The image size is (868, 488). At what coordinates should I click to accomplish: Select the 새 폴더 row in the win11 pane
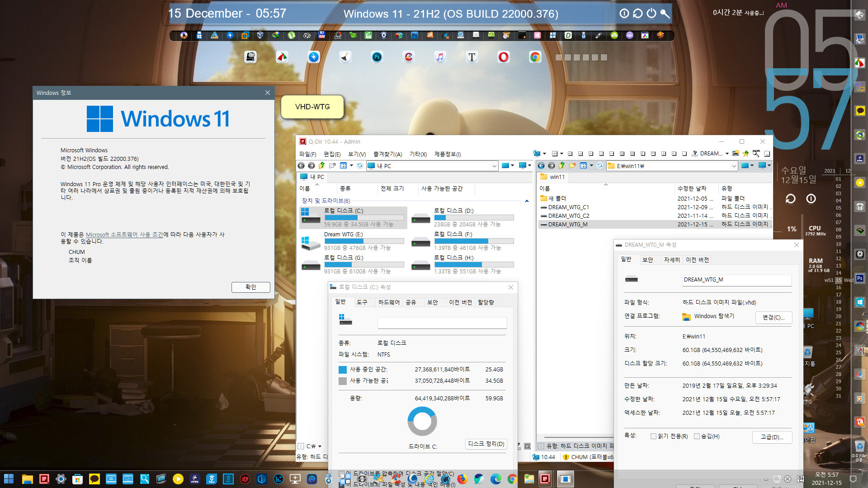click(x=655, y=198)
